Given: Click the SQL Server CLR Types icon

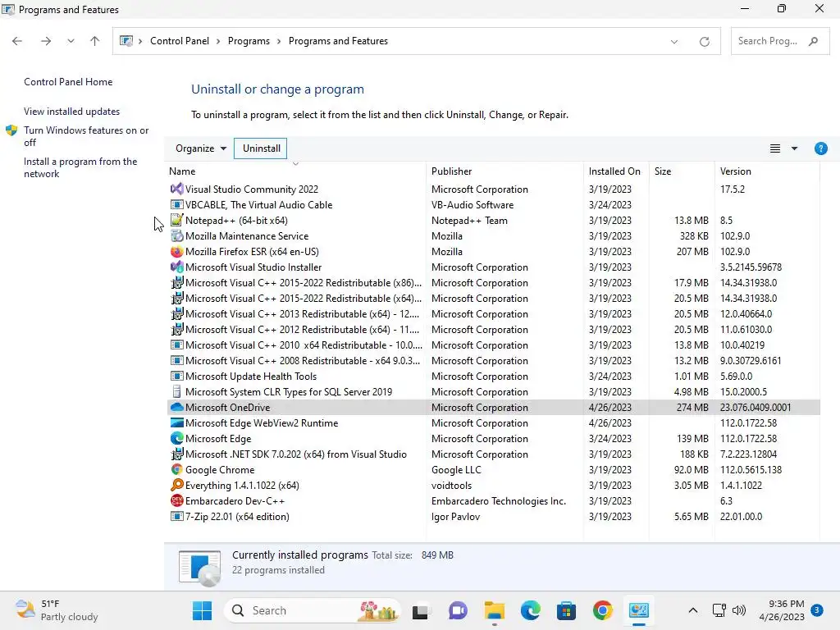Looking at the screenshot, I should click(x=177, y=391).
